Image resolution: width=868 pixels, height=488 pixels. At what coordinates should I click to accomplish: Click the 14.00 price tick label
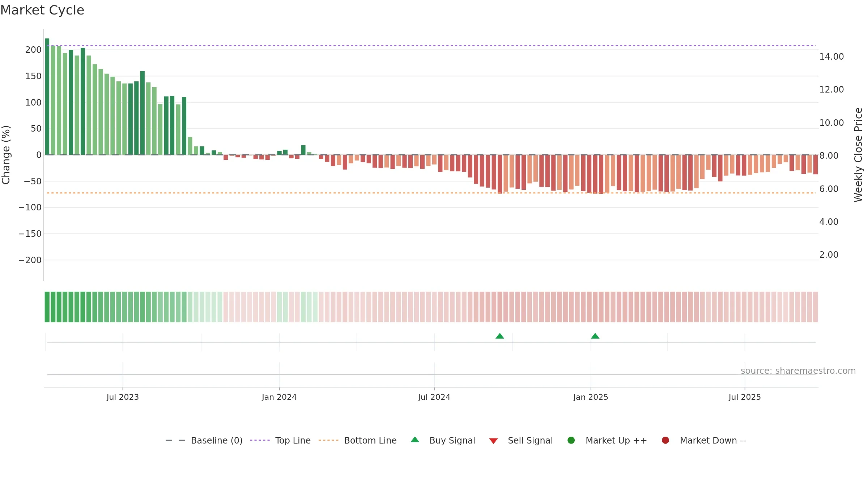click(x=831, y=57)
